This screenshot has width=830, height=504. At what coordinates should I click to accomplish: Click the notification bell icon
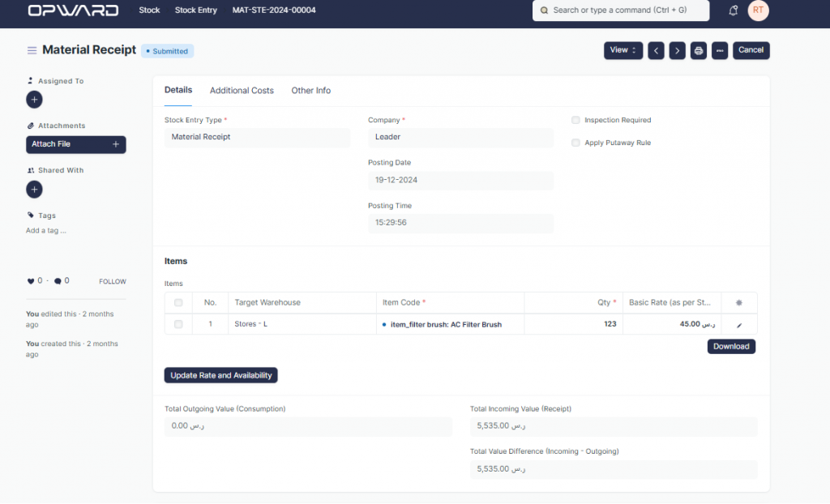pyautogui.click(x=734, y=11)
